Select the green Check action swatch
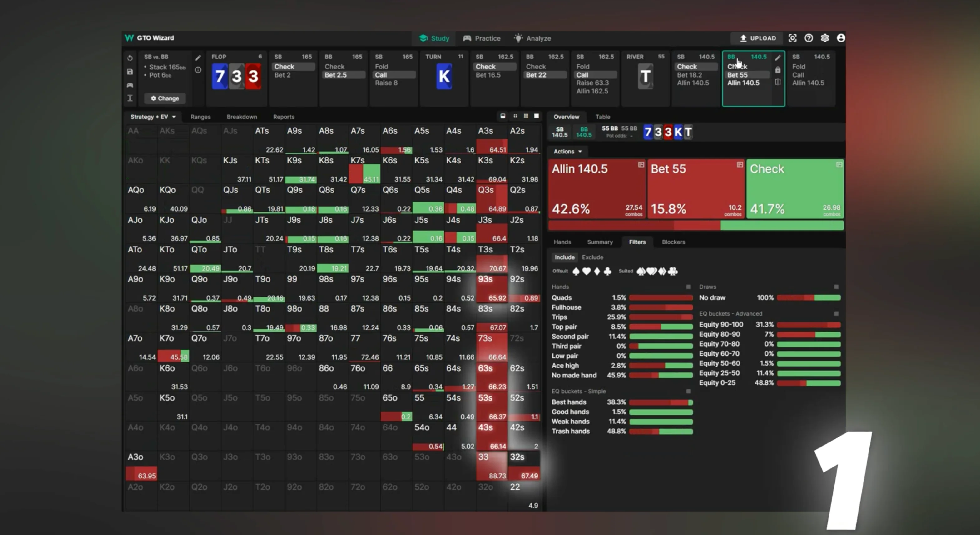 click(795, 188)
